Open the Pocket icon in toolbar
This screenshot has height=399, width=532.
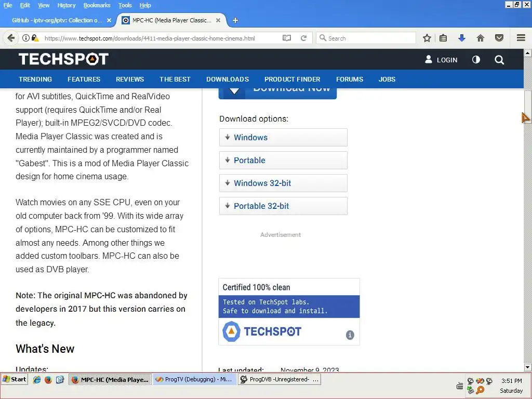click(x=499, y=38)
